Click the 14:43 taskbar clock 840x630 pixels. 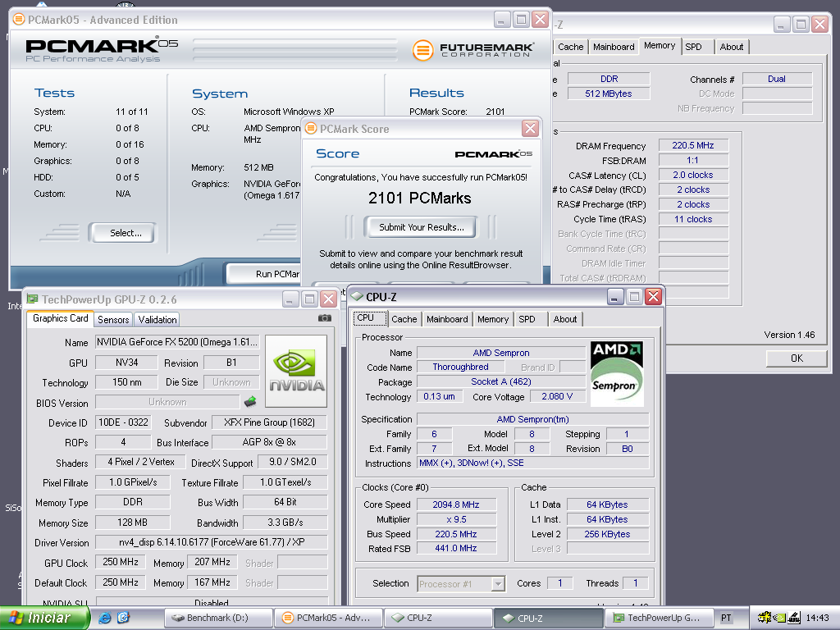[x=817, y=618]
